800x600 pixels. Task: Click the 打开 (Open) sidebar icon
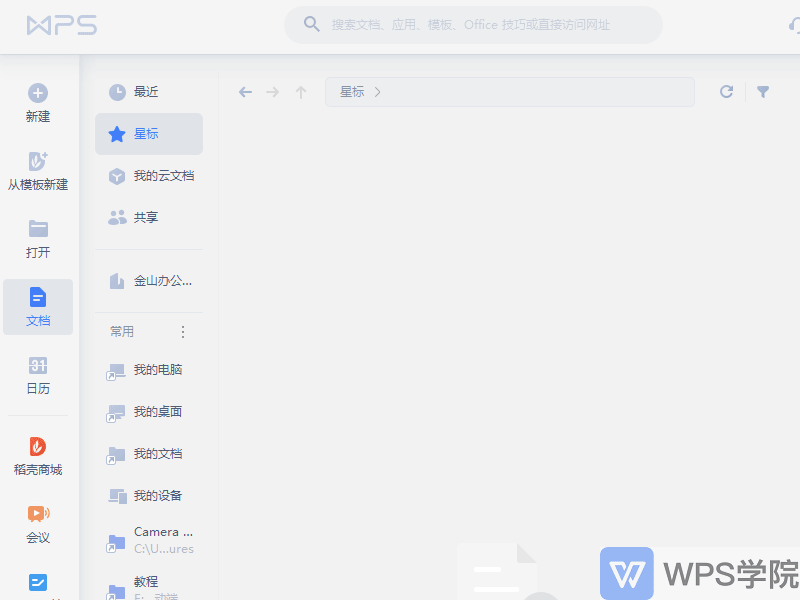click(x=37, y=238)
